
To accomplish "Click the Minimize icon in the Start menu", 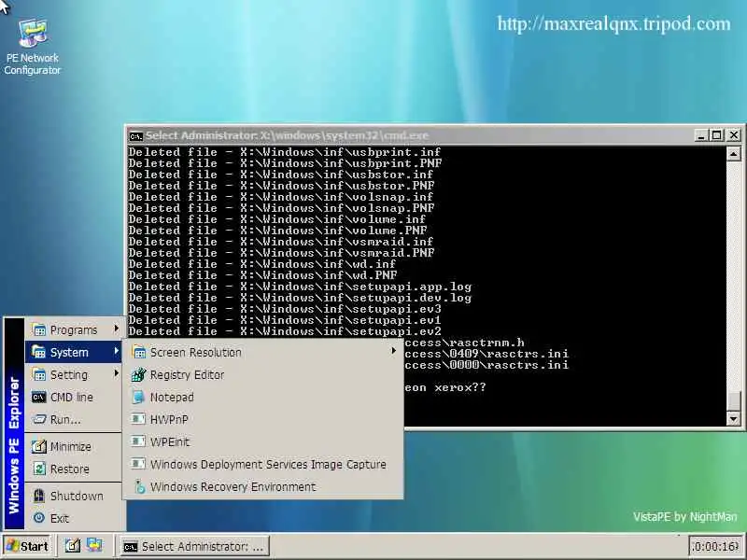I will pyautogui.click(x=38, y=447).
